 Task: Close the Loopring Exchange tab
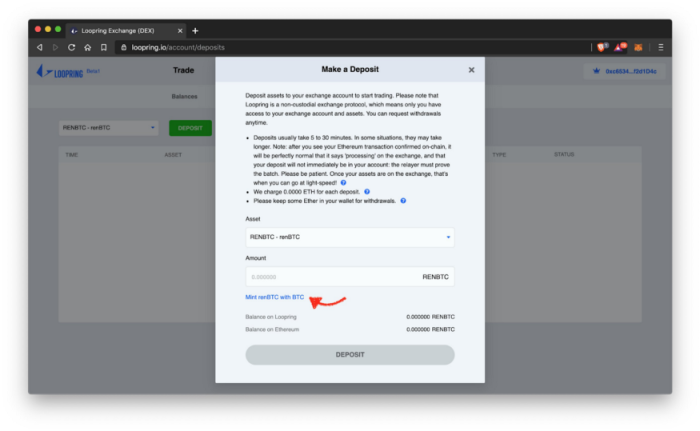(x=180, y=31)
